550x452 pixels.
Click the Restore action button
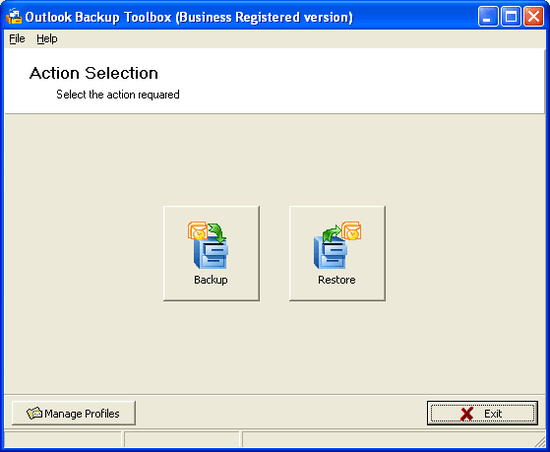click(x=337, y=253)
